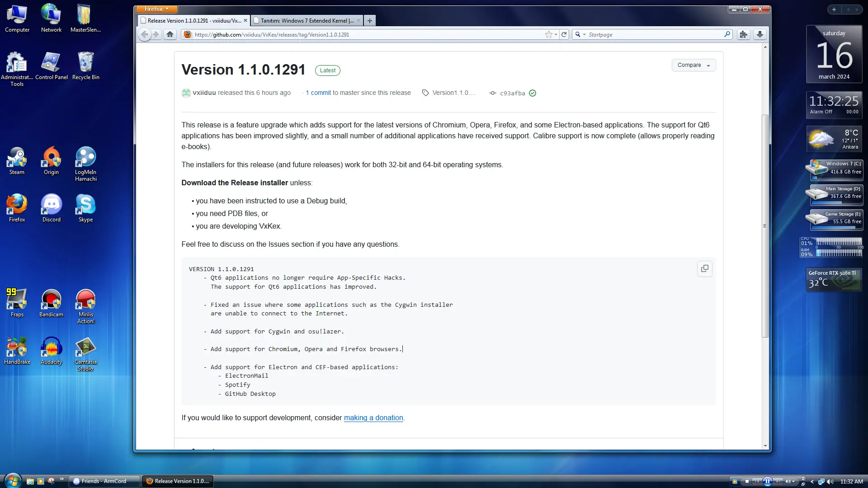Screen dimensions: 868x488
Task: Open the vxiiduu author profile link
Action: pyautogui.click(x=204, y=93)
